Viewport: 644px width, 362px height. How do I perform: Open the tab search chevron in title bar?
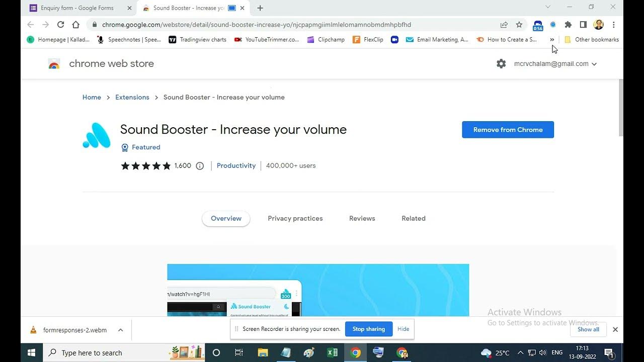548,7
